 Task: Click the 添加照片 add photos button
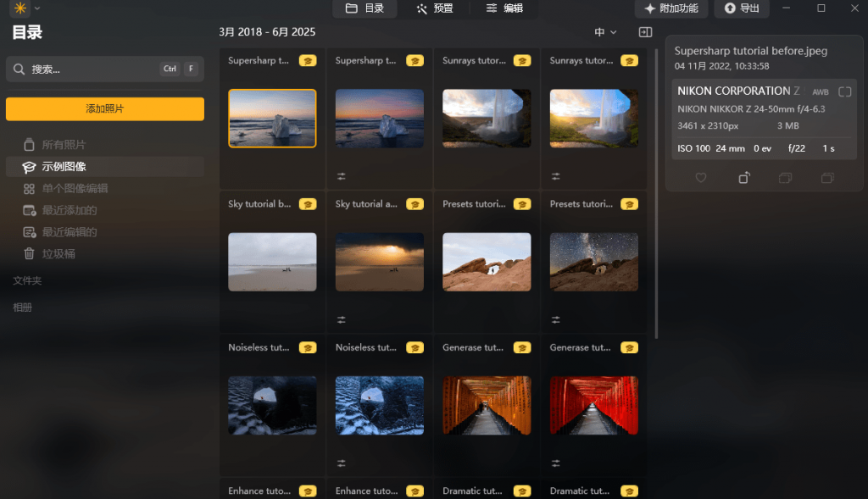tap(104, 109)
